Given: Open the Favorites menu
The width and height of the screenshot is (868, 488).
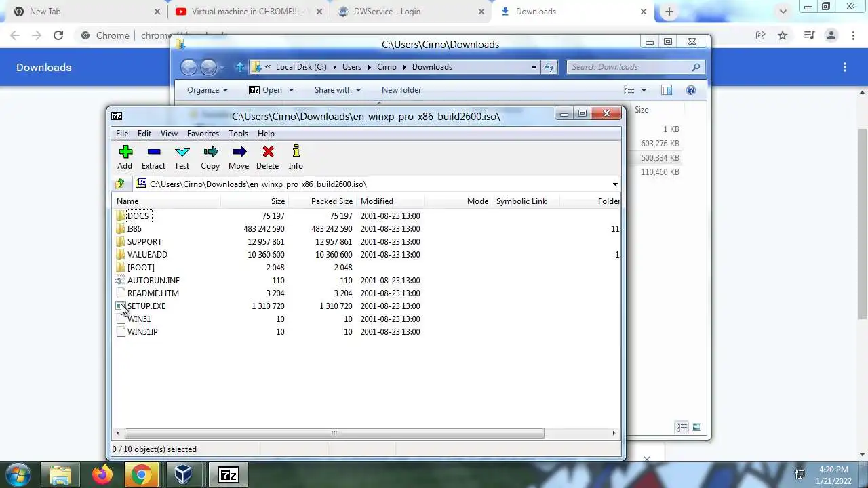Looking at the screenshot, I should click(x=203, y=134).
